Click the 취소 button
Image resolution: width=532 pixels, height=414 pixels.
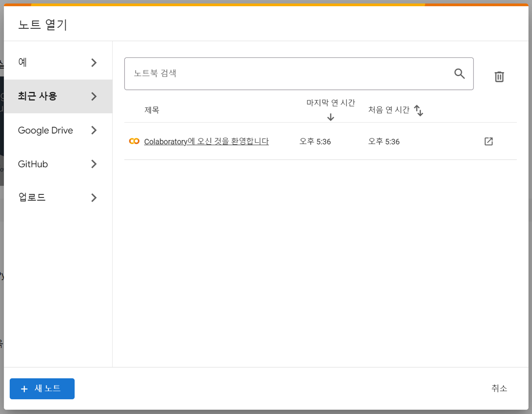(x=499, y=388)
